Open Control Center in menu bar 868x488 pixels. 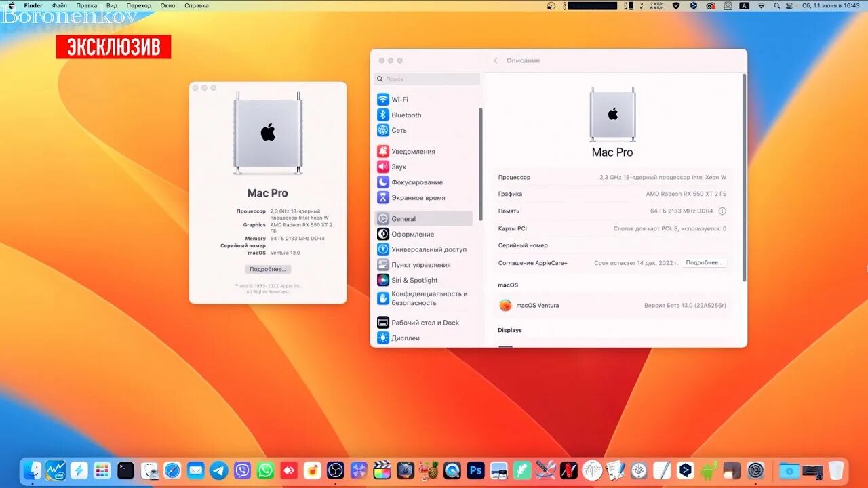791,5
